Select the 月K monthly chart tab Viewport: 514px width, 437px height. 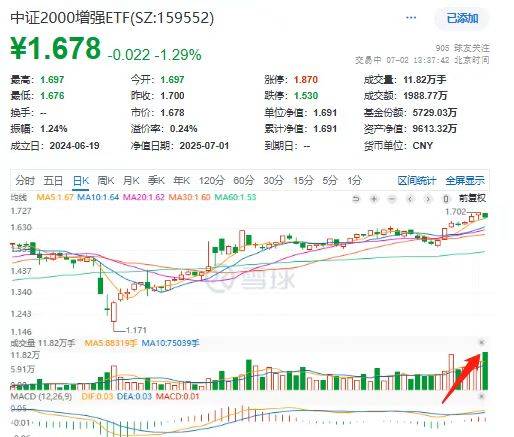(x=131, y=181)
